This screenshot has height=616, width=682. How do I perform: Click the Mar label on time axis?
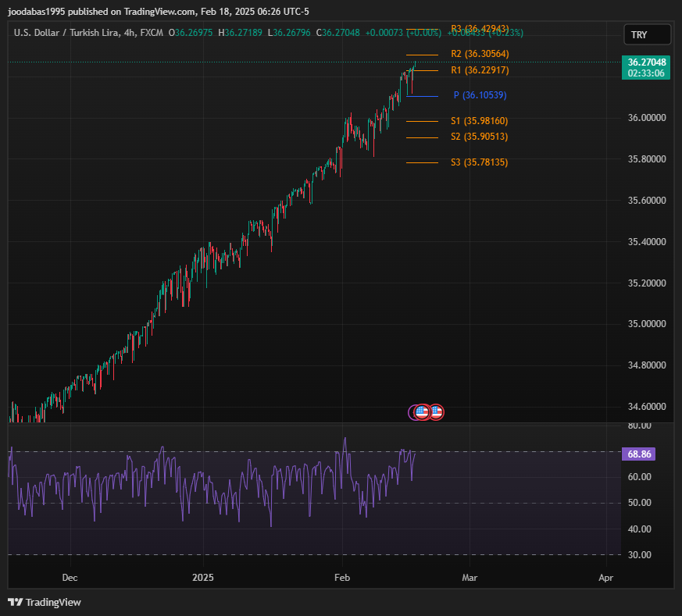click(x=470, y=579)
